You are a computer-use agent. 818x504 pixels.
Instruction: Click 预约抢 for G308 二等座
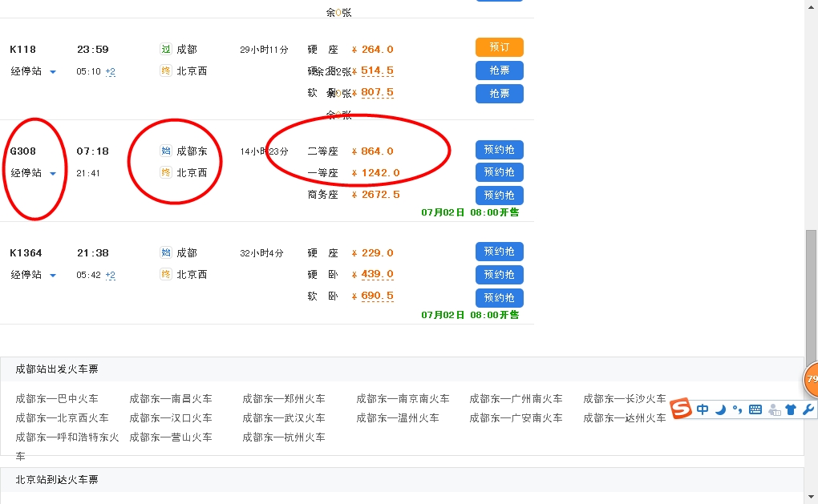(x=500, y=150)
